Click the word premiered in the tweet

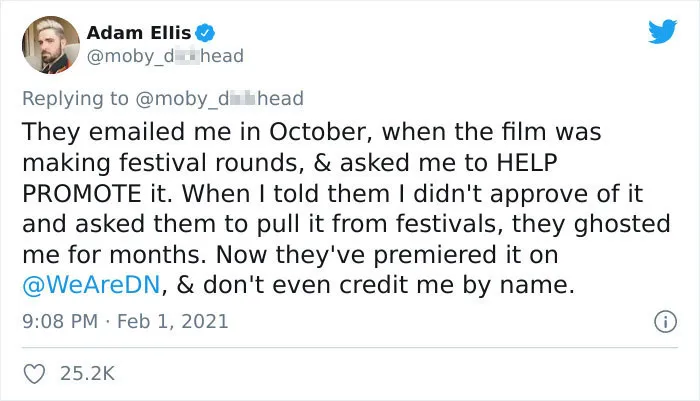435,255
